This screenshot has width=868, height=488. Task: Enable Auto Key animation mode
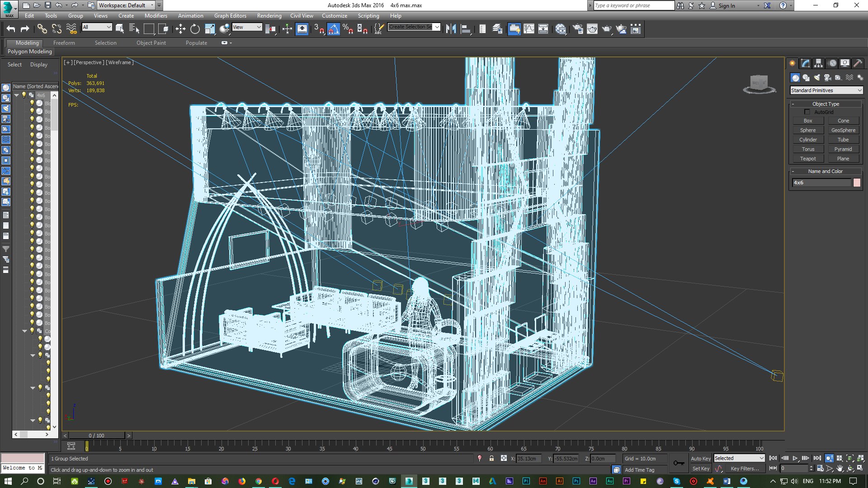(x=700, y=458)
